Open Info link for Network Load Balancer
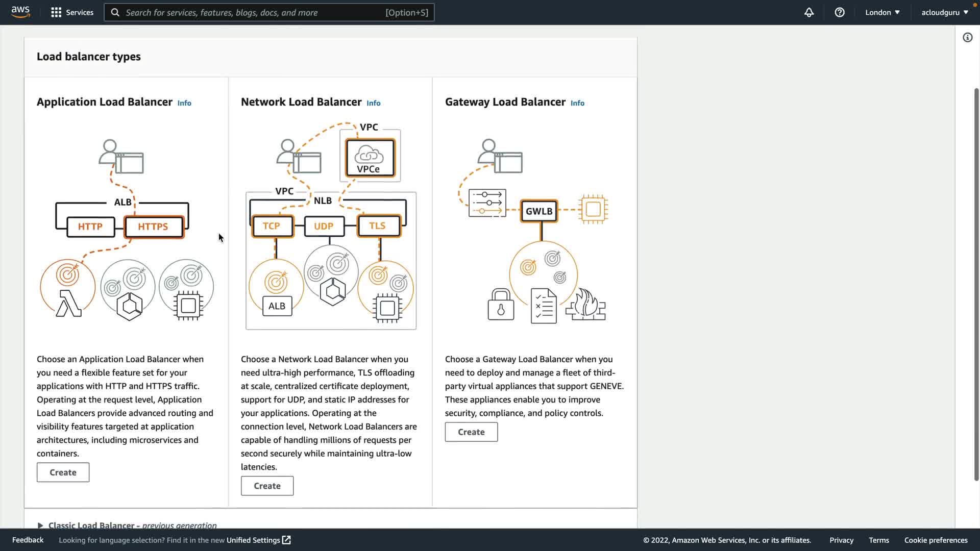Image resolution: width=980 pixels, height=551 pixels. pyautogui.click(x=373, y=103)
